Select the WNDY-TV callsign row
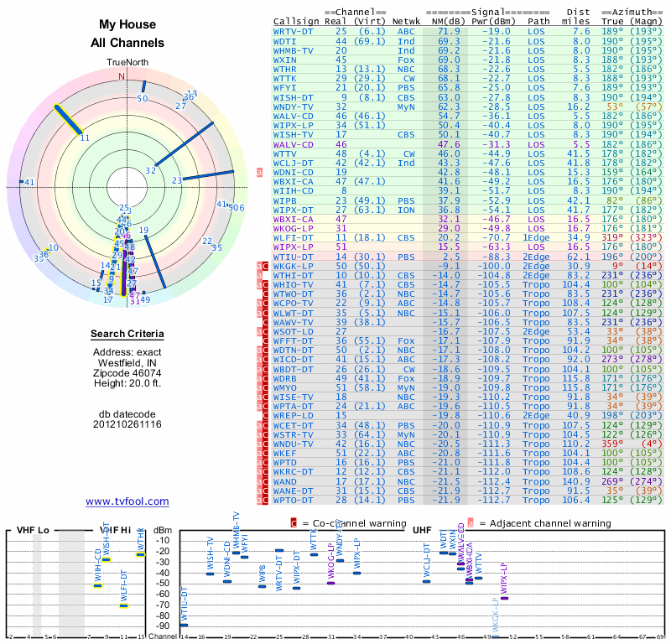The height and width of the screenshot is (644, 671). click(468, 107)
